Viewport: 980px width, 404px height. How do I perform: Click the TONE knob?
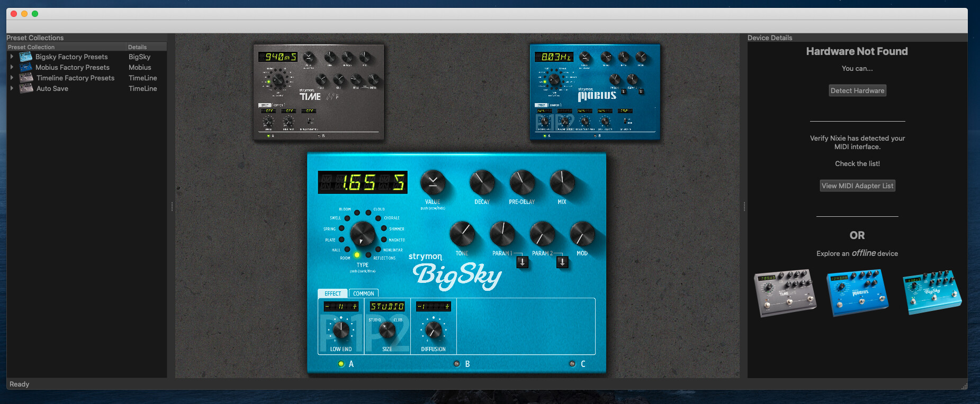point(462,234)
